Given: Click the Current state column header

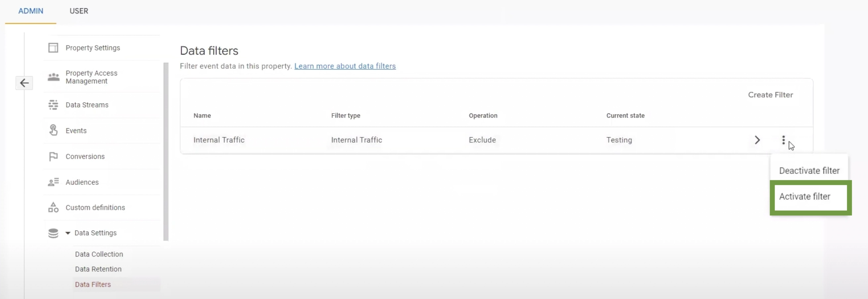Looking at the screenshot, I should 625,115.
